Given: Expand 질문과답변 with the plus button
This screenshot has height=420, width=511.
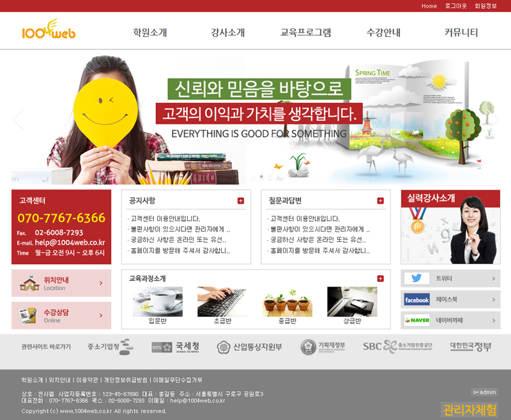Looking at the screenshot, I should [x=381, y=201].
